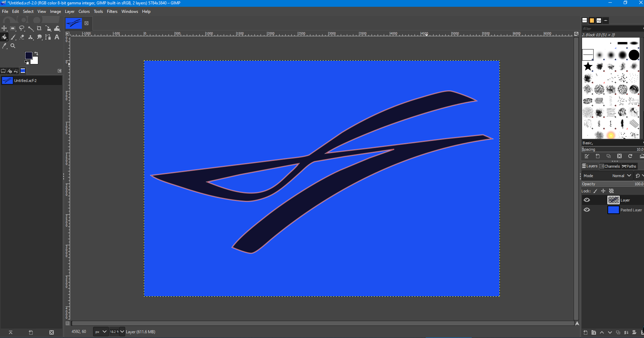Hide the top 'Layer' layer

[587, 200]
